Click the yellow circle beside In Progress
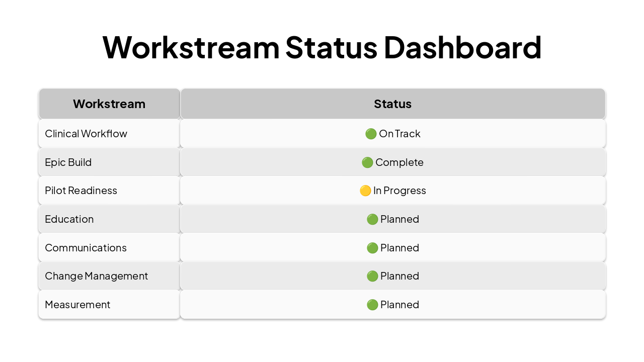 pos(365,191)
